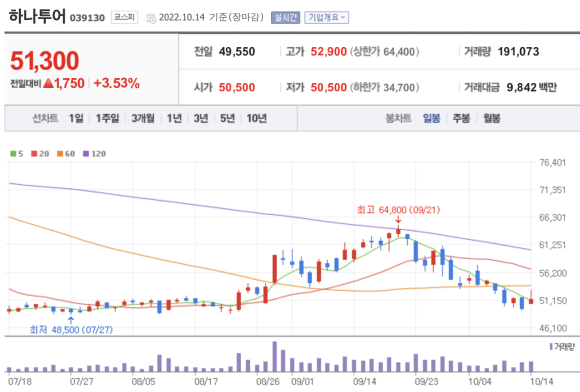Click the red 20-day moving average swatch
580x392 pixels.
click(34, 153)
